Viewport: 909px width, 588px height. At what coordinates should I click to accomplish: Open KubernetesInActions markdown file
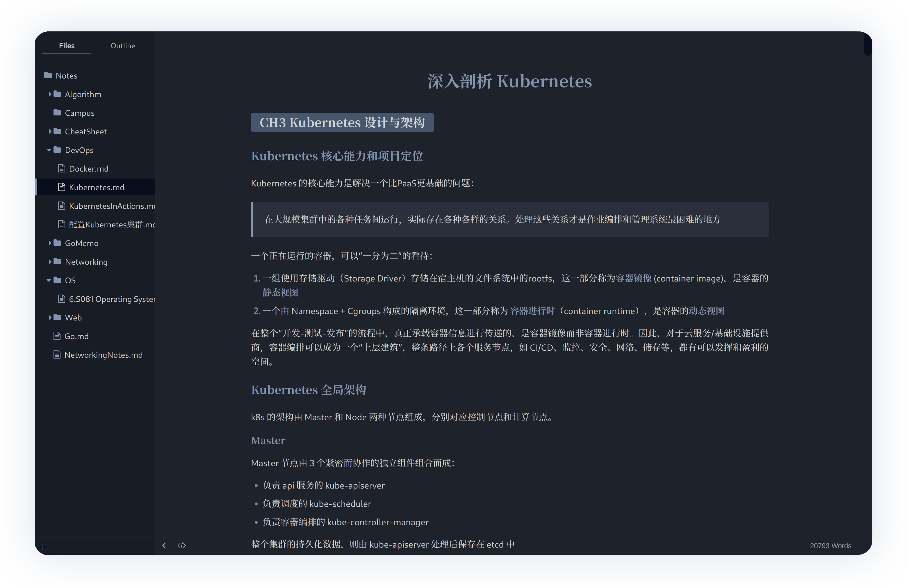tap(111, 206)
